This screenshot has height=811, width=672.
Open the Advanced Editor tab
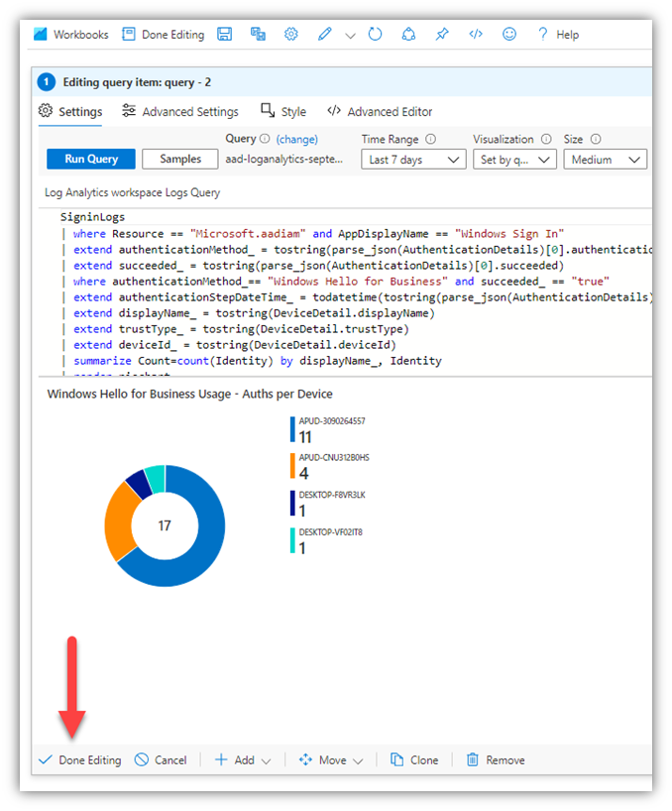(380, 112)
